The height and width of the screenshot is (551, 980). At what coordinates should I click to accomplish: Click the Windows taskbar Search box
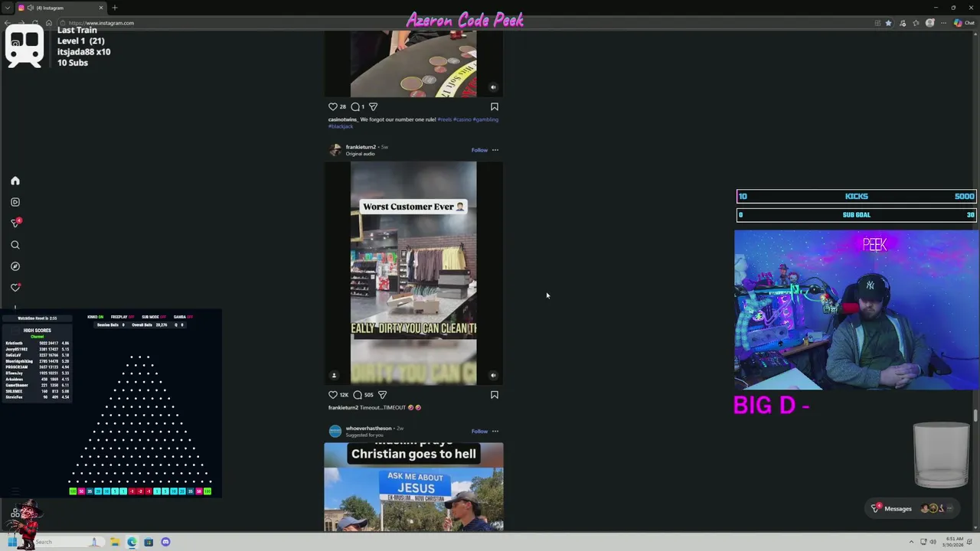tap(65, 542)
